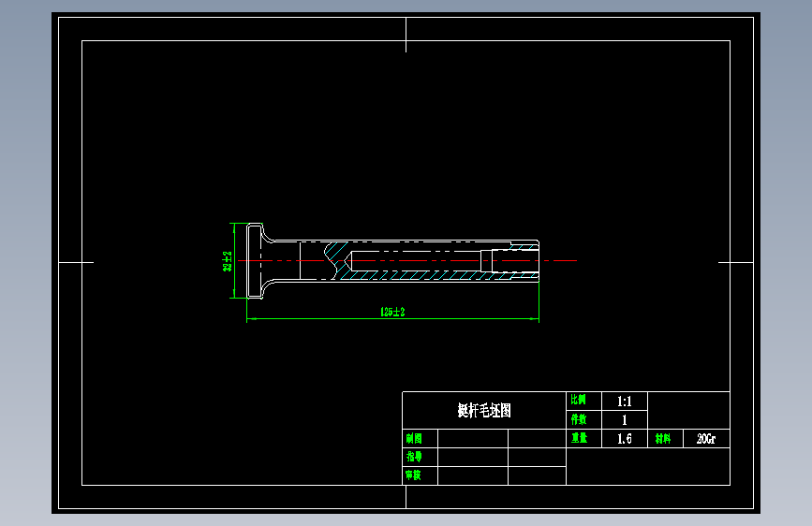812x526 pixels.
Task: Select the 125±2 length dimension text
Action: pos(392,312)
